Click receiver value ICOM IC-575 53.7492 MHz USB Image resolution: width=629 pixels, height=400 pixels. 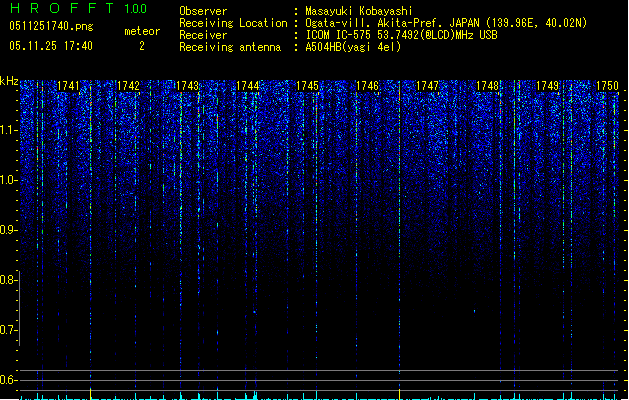401,35
